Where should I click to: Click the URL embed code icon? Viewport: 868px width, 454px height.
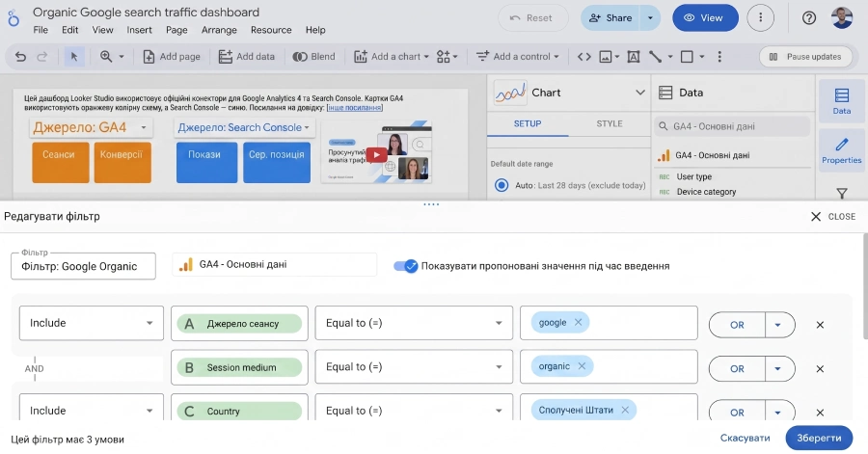click(x=584, y=57)
